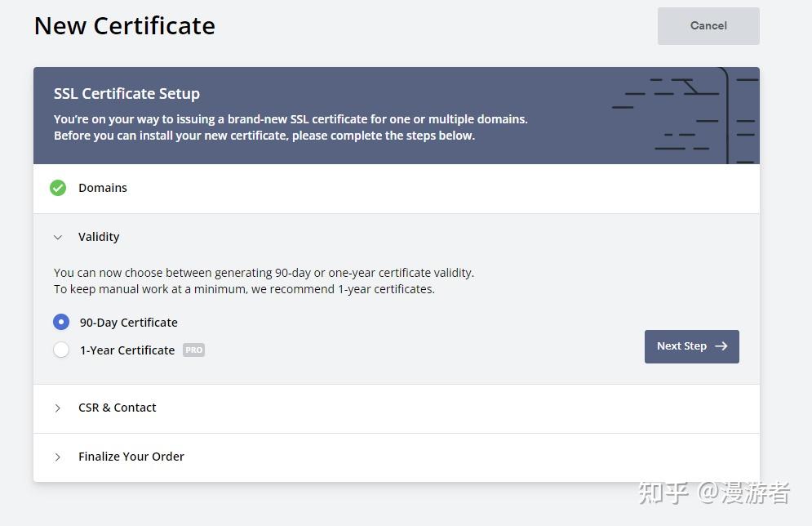Click the 1-Year Certificate label text

click(x=126, y=350)
